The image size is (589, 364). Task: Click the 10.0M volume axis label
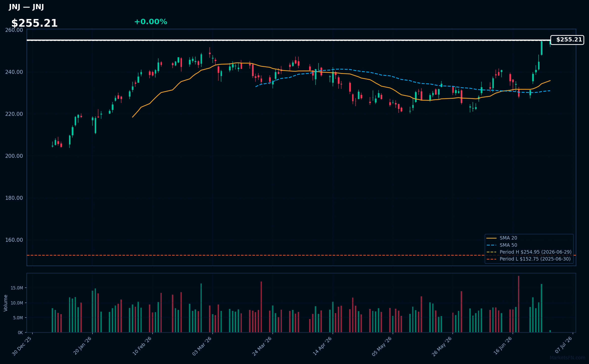click(x=17, y=303)
